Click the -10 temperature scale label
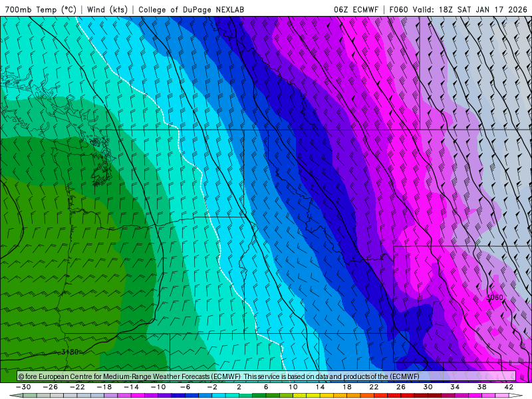The height and width of the screenshot is (399, 532). tap(158, 387)
